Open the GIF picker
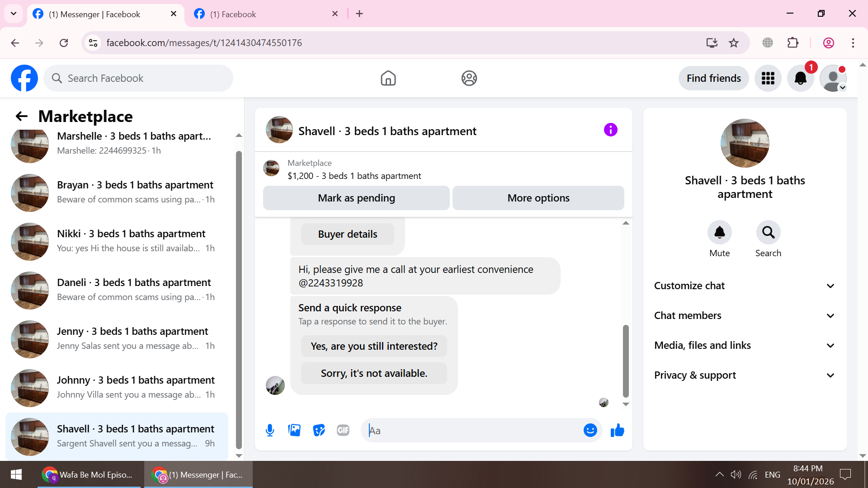868x488 pixels. [343, 430]
